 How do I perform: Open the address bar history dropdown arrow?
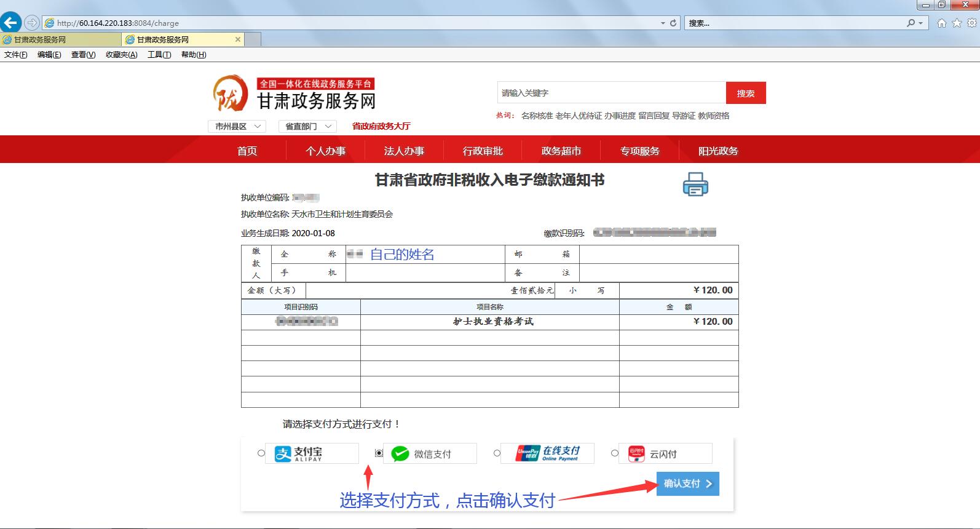tap(663, 23)
